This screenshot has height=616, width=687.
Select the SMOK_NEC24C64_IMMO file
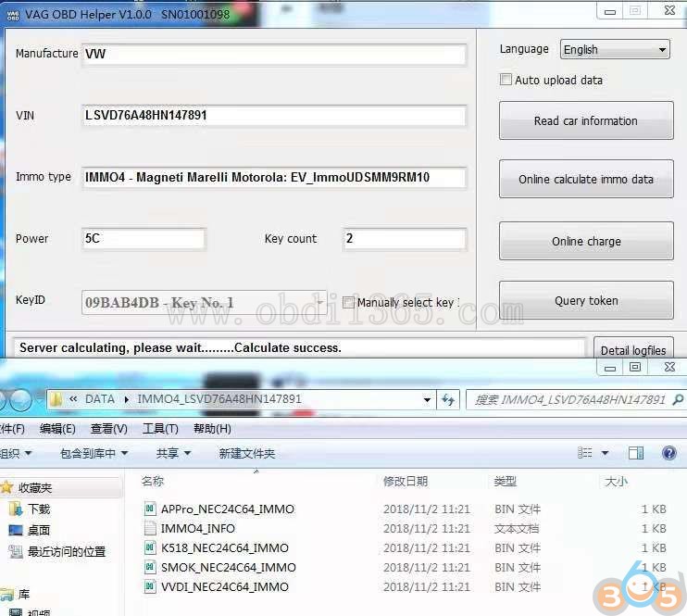(x=229, y=567)
